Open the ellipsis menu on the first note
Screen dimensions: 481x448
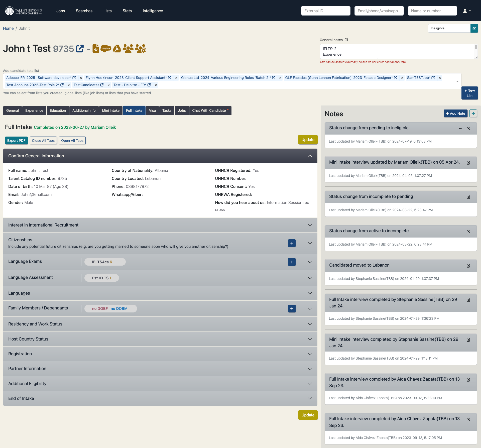[x=461, y=129]
